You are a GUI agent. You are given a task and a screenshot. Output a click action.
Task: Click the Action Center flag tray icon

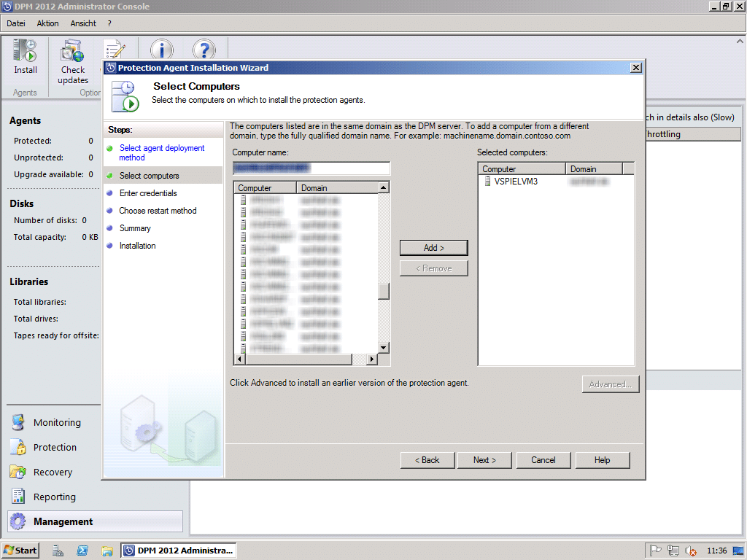point(656,551)
